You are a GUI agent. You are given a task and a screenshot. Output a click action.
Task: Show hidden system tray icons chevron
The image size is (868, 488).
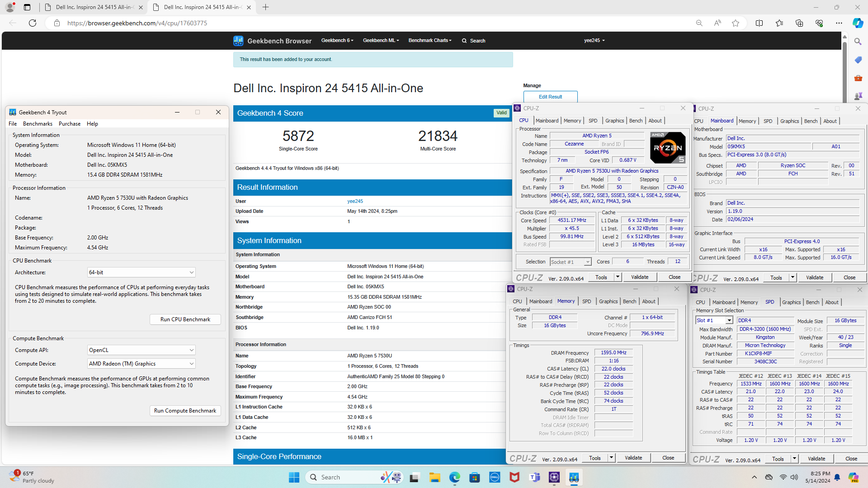tap(754, 477)
